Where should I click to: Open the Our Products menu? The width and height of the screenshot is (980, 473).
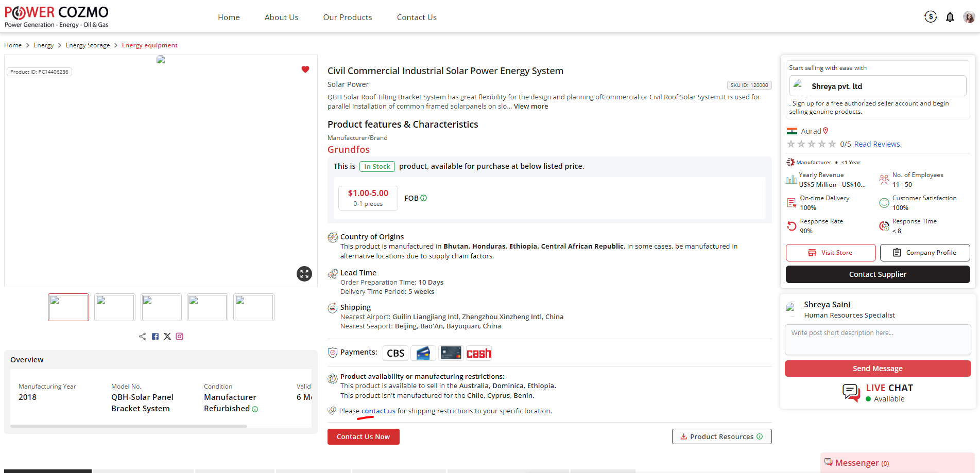[x=347, y=17]
